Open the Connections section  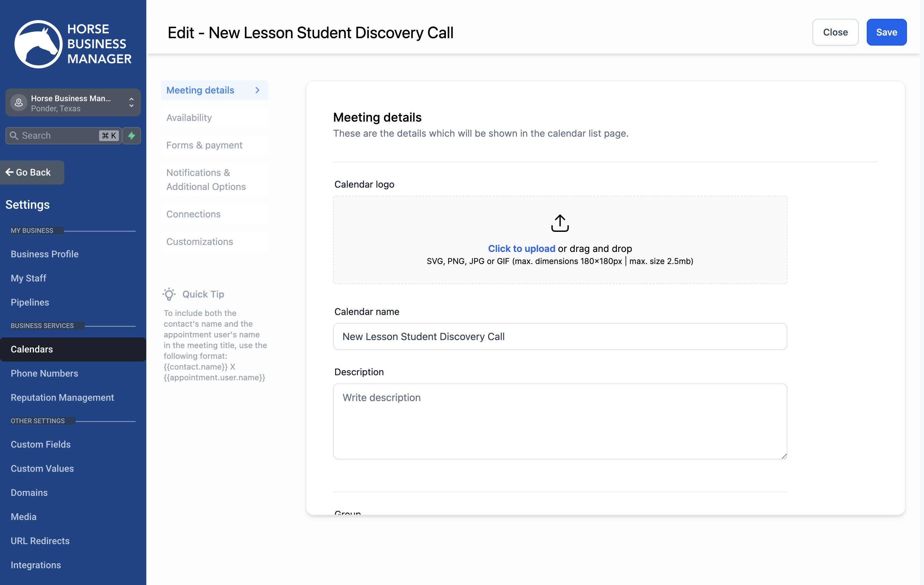click(215, 214)
